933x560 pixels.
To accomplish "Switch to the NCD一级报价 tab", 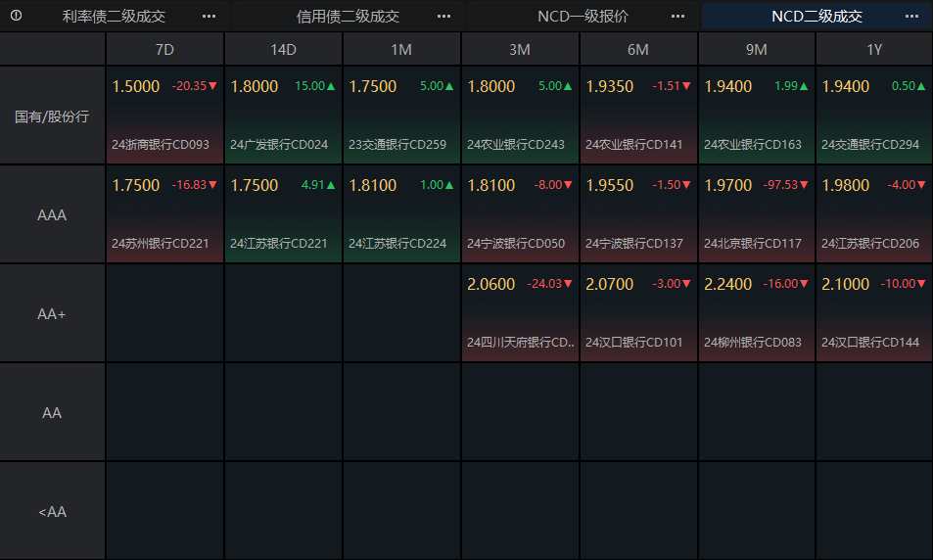I will coord(583,16).
